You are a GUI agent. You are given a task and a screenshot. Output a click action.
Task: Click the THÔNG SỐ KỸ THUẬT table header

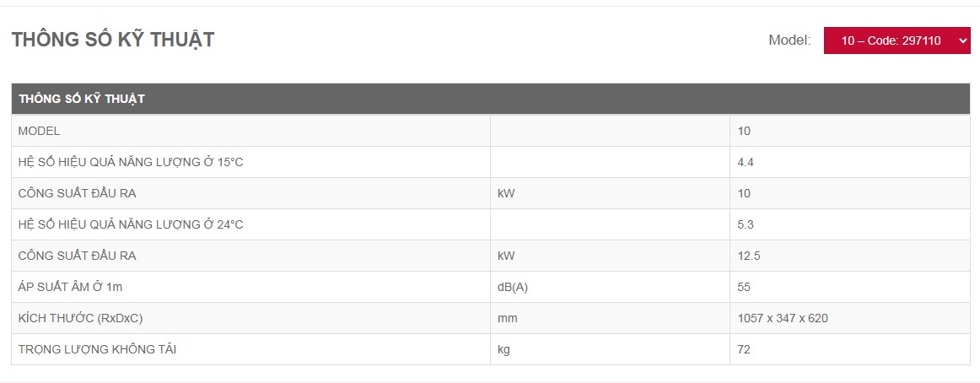pyautogui.click(x=491, y=99)
